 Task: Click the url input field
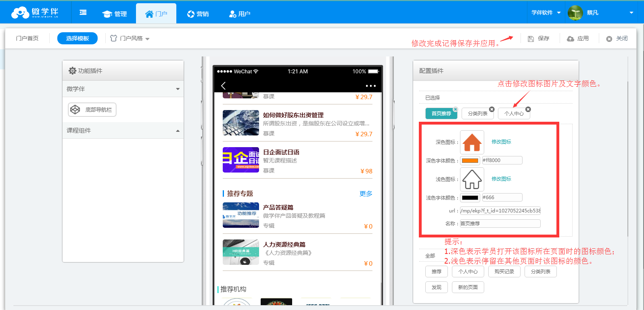[x=500, y=210]
